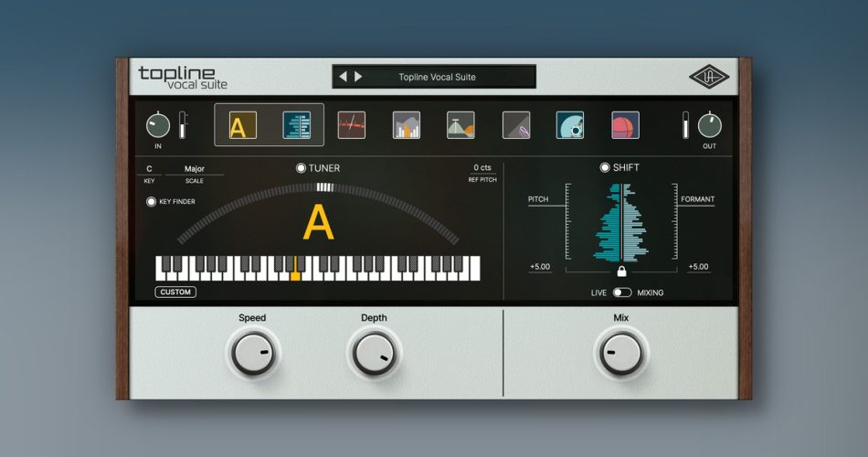
Task: Click the pitch-formant lock icon
Action: [621, 271]
